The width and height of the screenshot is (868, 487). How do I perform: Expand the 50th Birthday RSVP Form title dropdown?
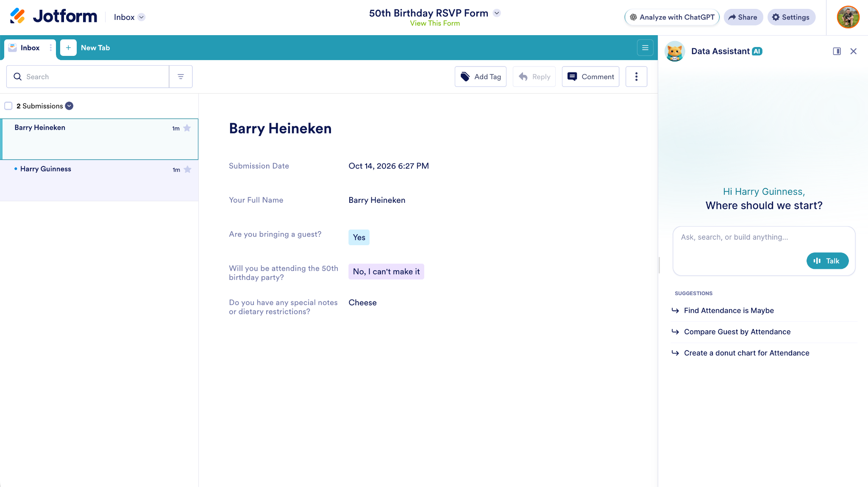tap(497, 13)
